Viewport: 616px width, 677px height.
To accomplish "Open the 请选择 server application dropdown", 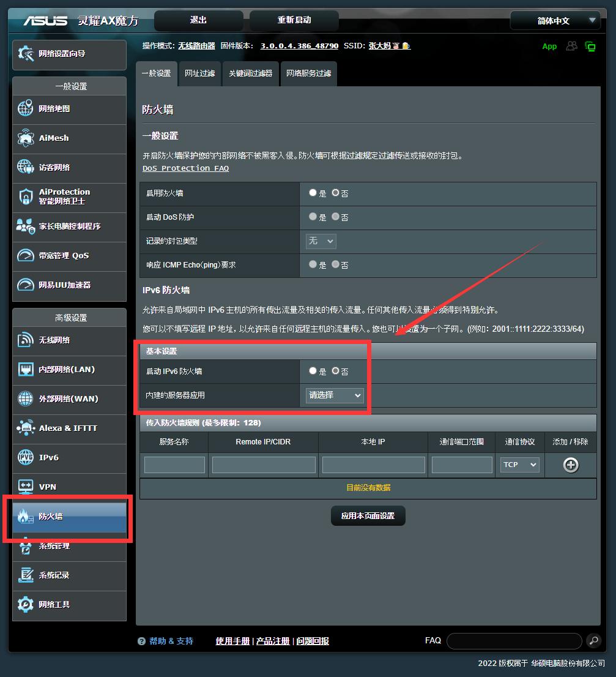I will click(334, 395).
